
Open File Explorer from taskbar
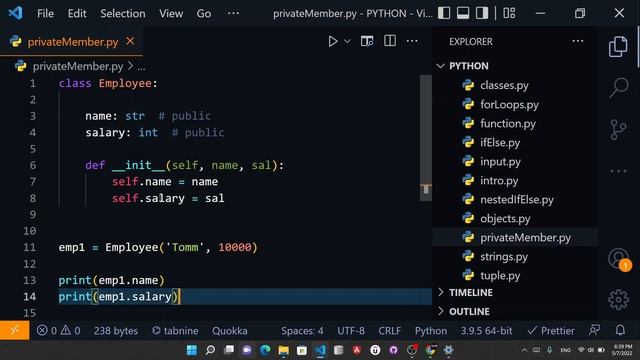coord(283,350)
